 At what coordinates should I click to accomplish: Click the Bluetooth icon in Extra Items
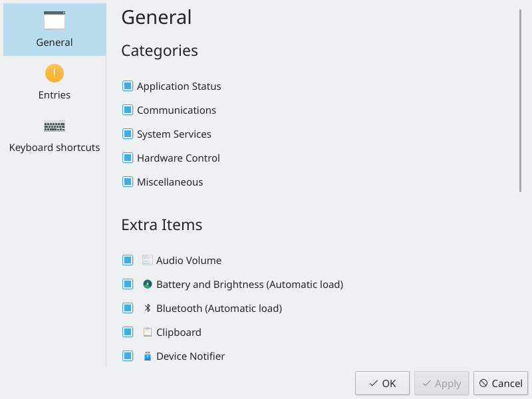pyautogui.click(x=147, y=308)
